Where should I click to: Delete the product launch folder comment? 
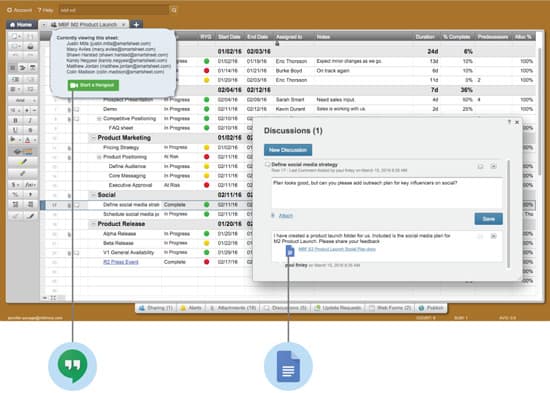click(x=493, y=236)
